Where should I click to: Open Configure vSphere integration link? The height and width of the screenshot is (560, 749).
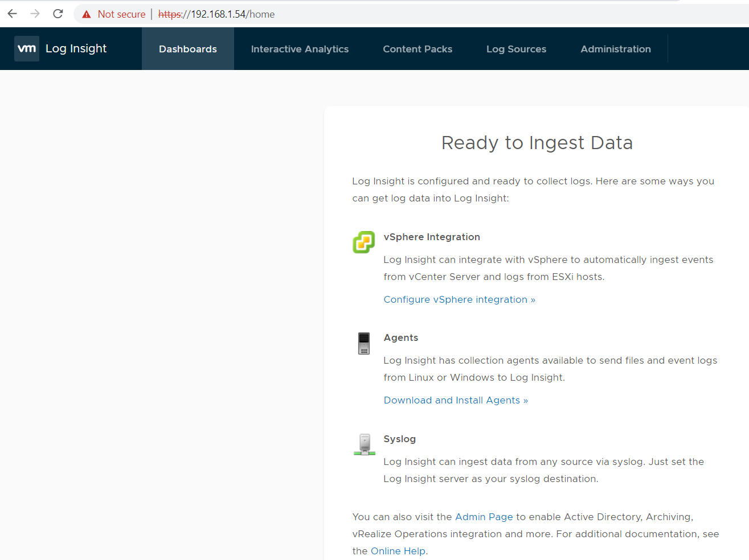[x=460, y=299]
